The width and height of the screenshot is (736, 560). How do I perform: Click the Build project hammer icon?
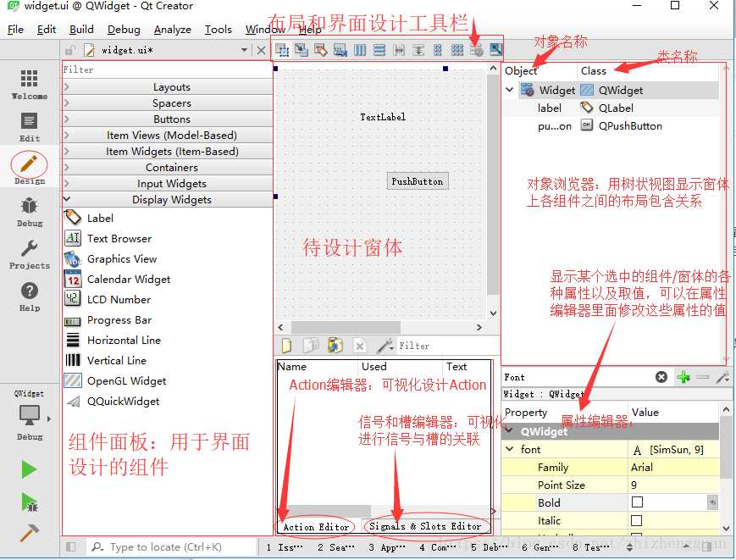coord(29,533)
